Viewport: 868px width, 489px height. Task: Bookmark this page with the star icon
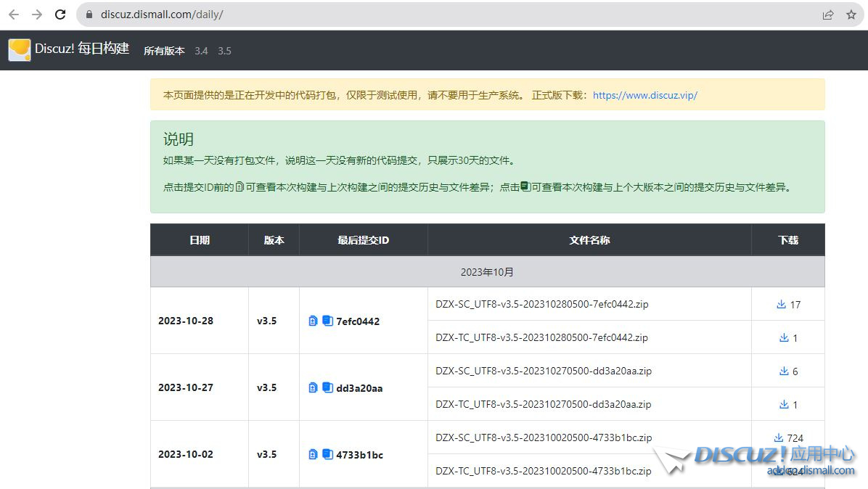tap(851, 15)
